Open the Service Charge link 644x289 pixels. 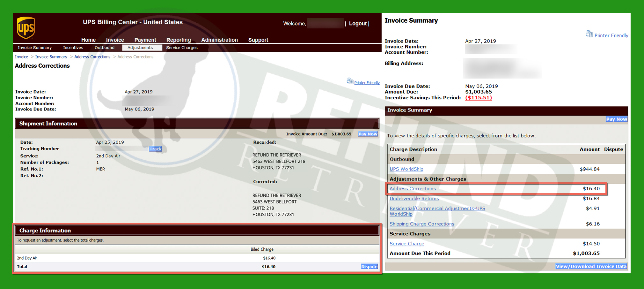coord(407,243)
